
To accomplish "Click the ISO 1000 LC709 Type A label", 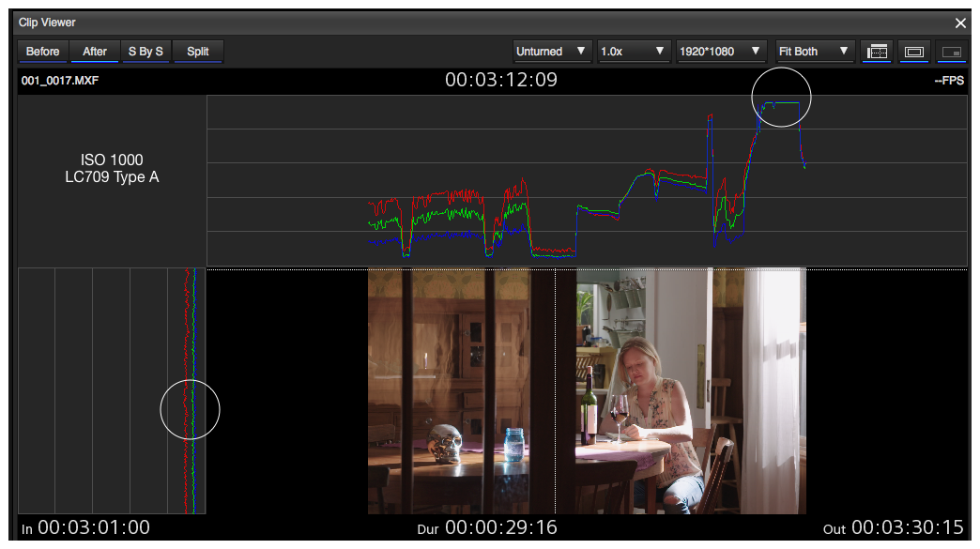I will point(112,168).
